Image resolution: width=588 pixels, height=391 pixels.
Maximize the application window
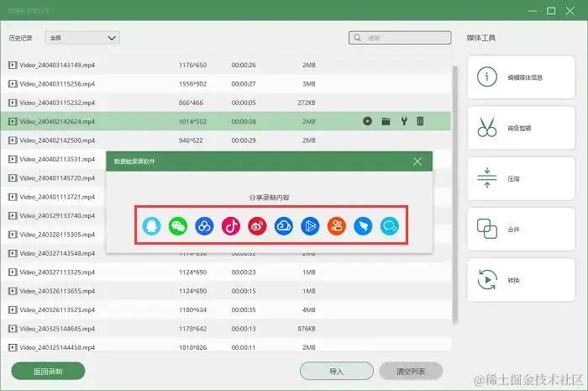(x=551, y=11)
